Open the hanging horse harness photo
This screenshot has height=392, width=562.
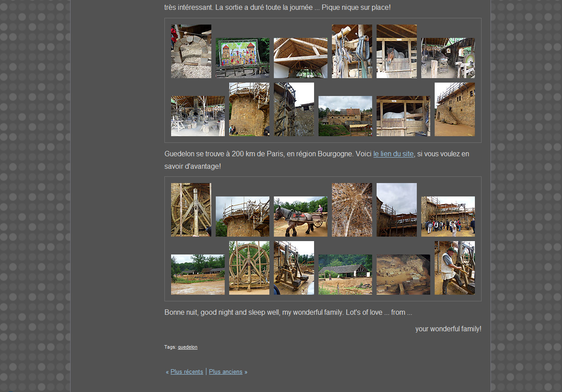click(352, 51)
